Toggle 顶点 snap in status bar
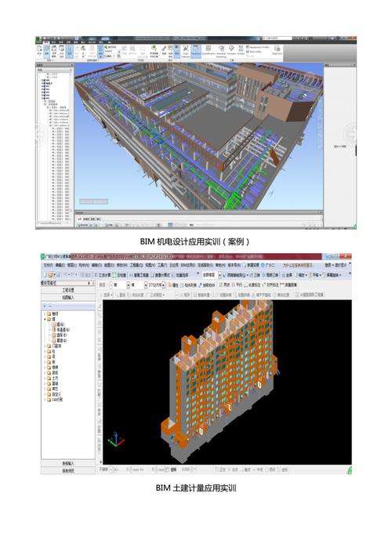 (x=271, y=469)
